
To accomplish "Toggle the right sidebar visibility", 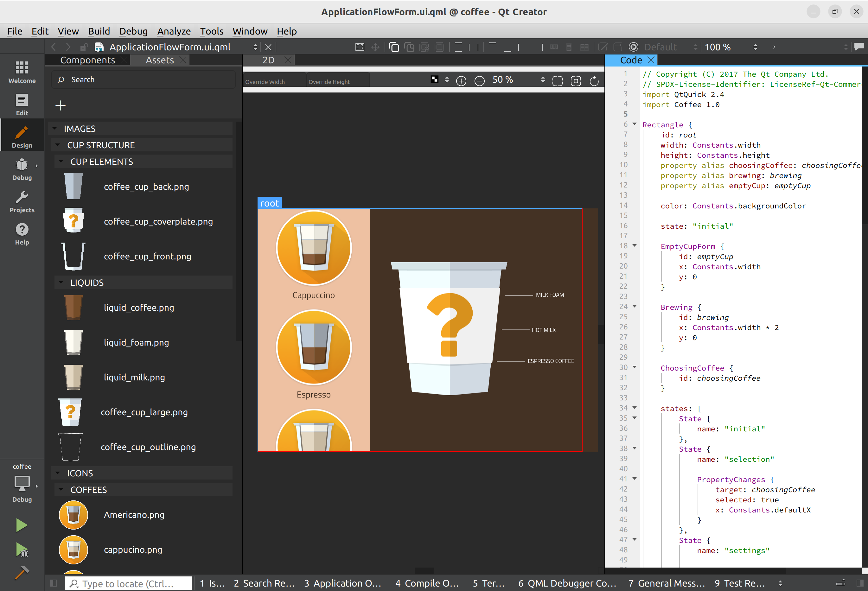I will pos(859,583).
